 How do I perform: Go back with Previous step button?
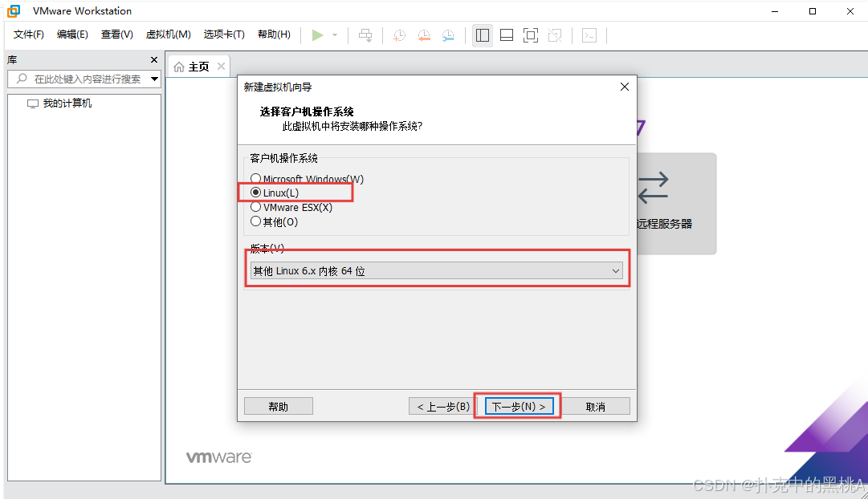(x=443, y=407)
